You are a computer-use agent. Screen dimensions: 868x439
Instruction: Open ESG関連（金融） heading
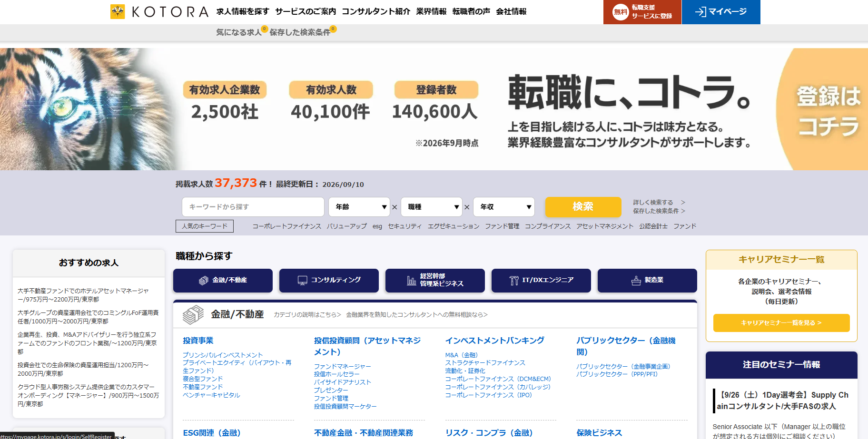pyautogui.click(x=212, y=433)
